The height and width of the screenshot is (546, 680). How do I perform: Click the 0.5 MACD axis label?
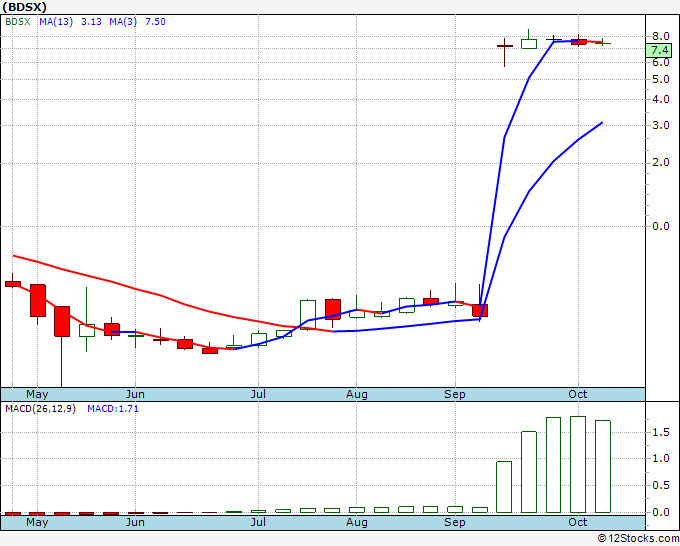[661, 485]
